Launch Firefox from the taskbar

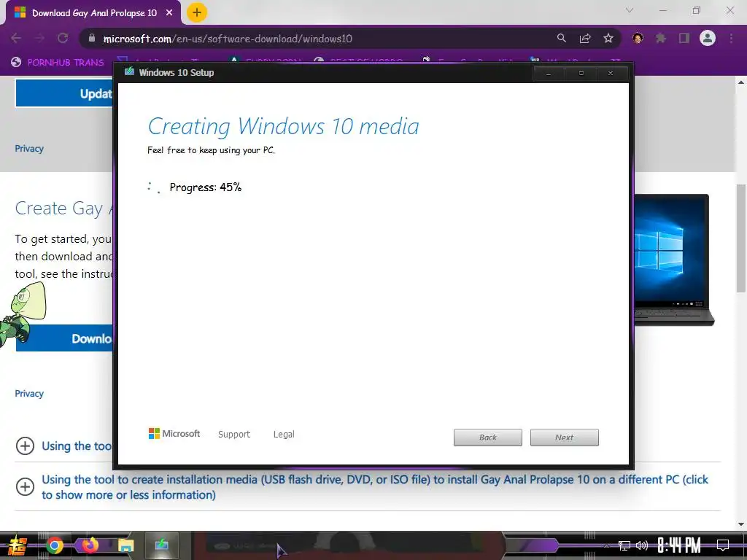pos(90,545)
